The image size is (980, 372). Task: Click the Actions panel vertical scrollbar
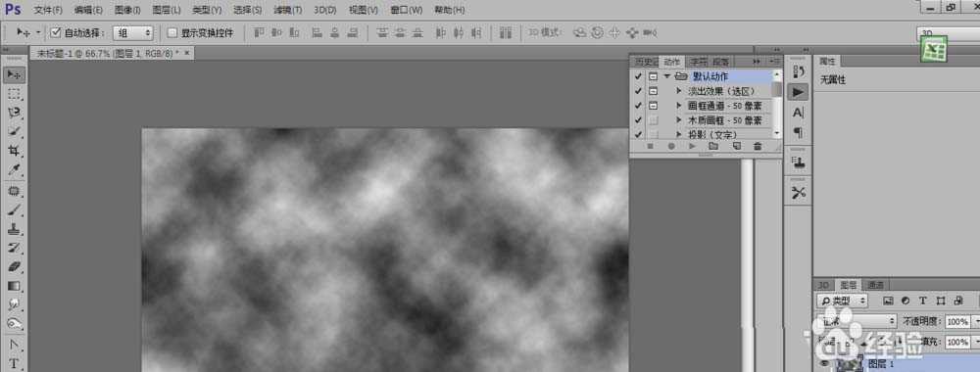click(777, 103)
